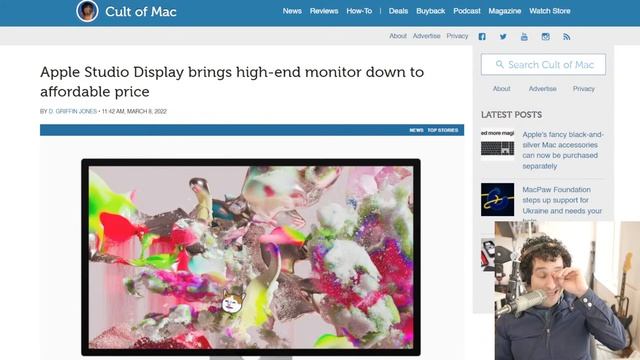This screenshot has width=640, height=360.
Task: Open the RSS feed icon
Action: [567, 37]
